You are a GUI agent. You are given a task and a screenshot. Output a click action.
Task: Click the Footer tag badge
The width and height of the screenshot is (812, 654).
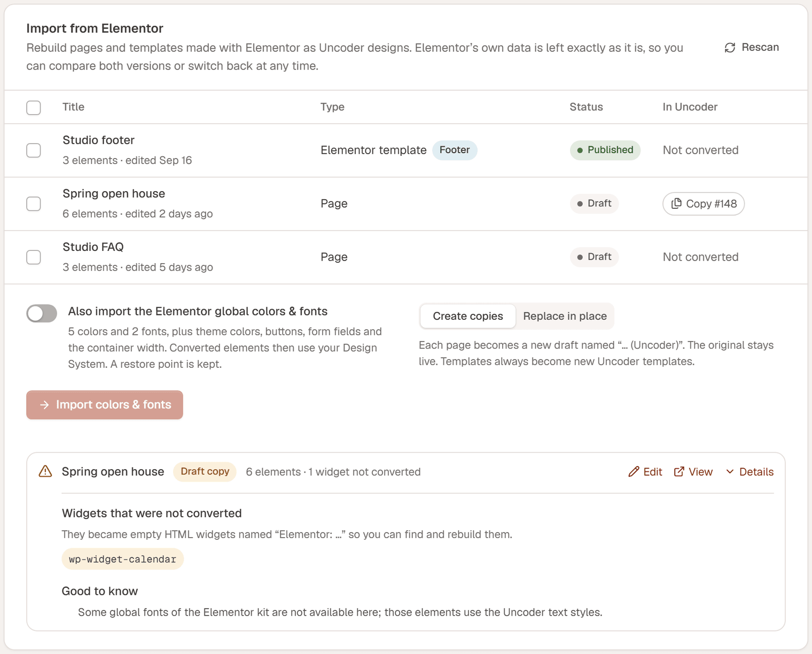pyautogui.click(x=455, y=150)
